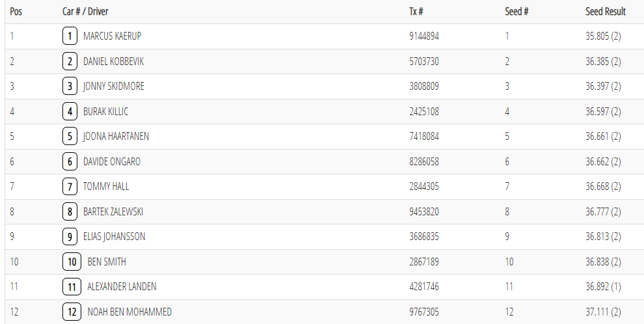This screenshot has height=324, width=644.
Task: Sort by the Pos column header
Action: [x=16, y=12]
